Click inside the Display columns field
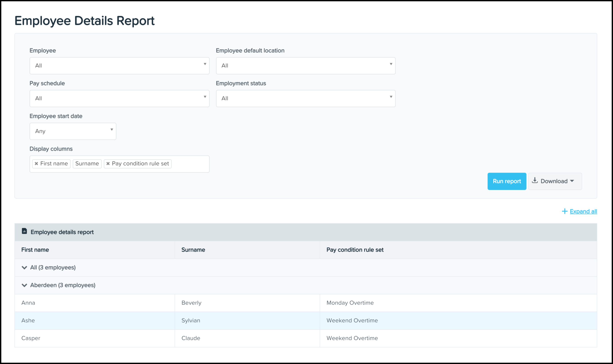The width and height of the screenshot is (613, 364). (190, 164)
